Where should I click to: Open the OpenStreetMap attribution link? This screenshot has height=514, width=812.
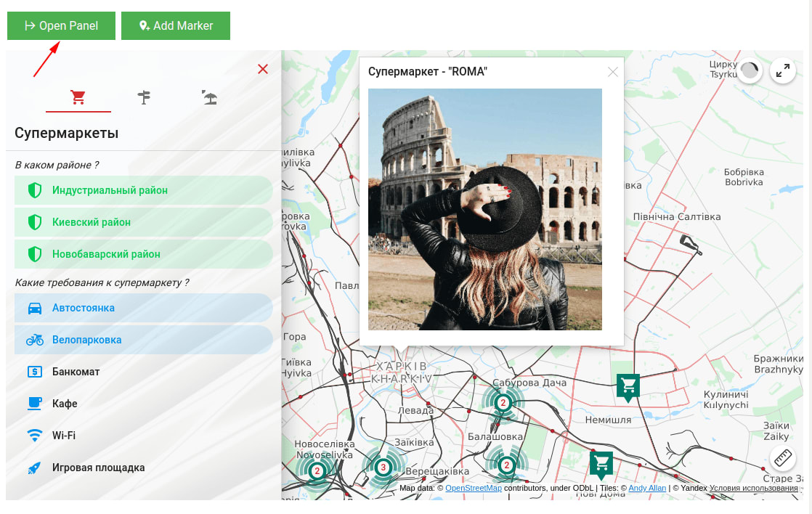click(472, 489)
